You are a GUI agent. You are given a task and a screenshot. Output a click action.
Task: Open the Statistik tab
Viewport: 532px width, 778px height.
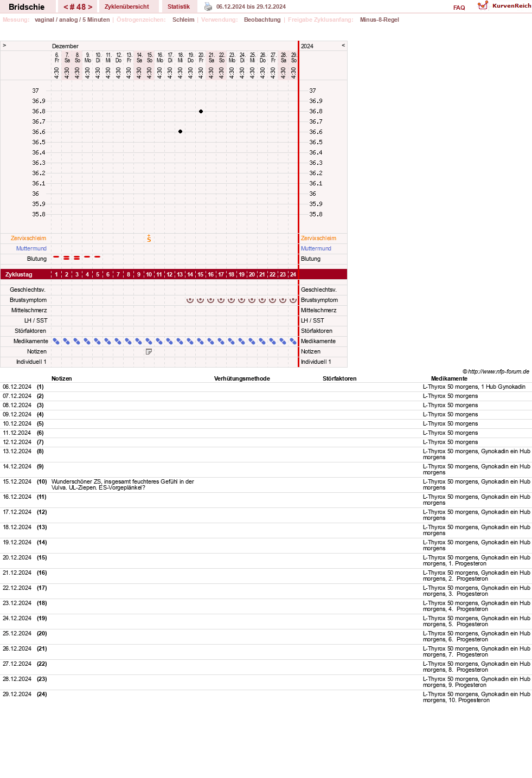coord(178,7)
